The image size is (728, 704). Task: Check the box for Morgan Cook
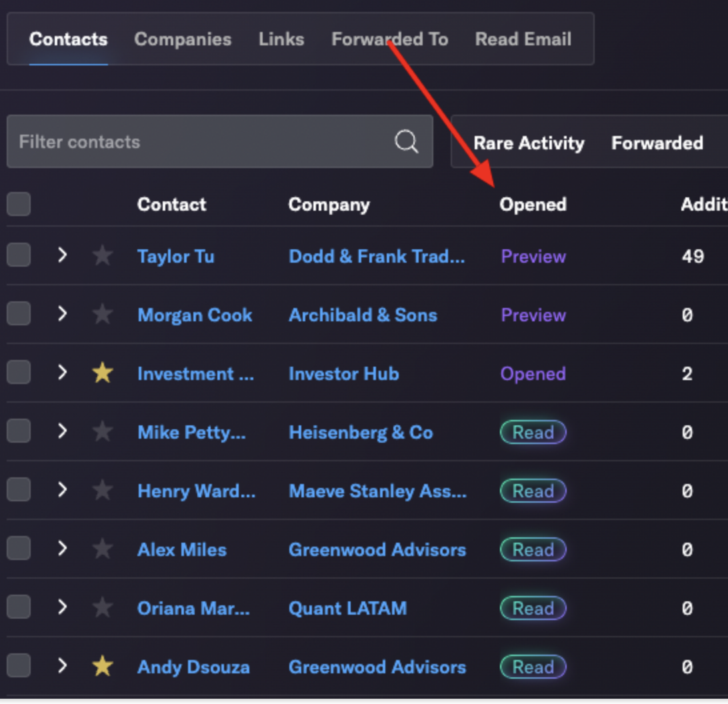pos(19,313)
